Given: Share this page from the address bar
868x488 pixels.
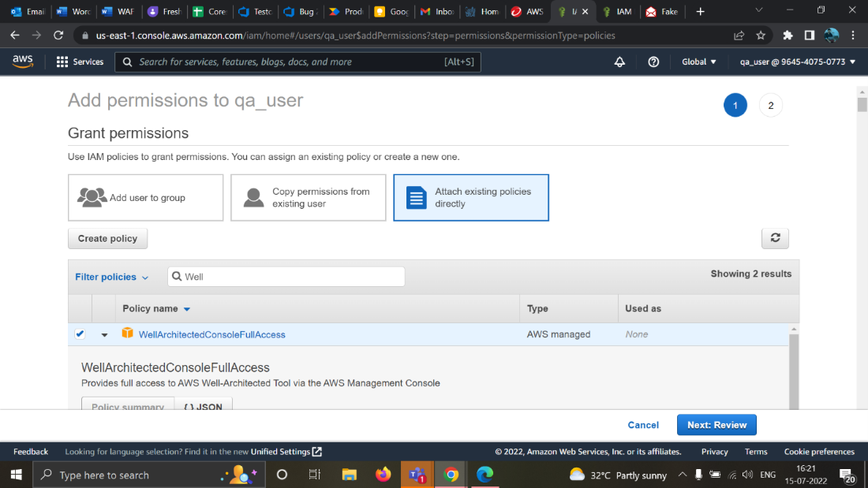Looking at the screenshot, I should tap(739, 35).
